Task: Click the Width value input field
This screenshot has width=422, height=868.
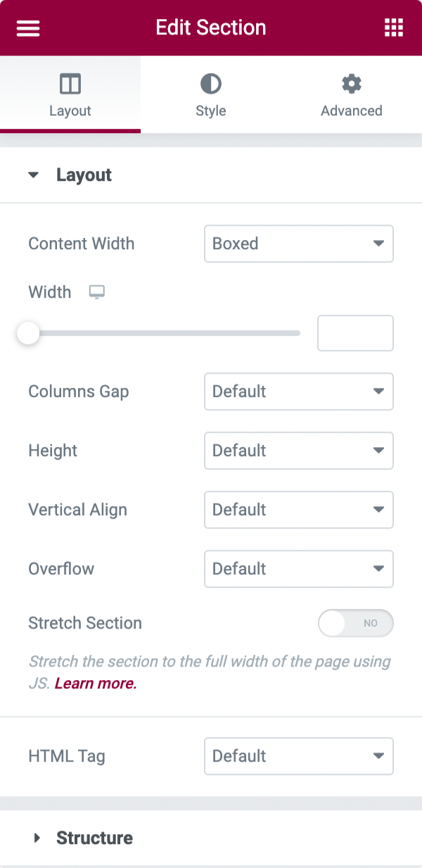Action: 355,332
